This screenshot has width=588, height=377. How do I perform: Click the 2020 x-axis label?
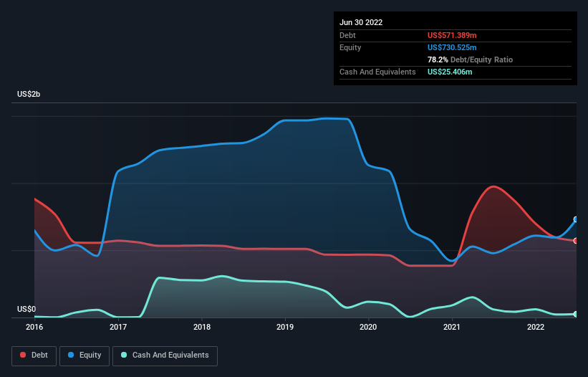[368, 327]
